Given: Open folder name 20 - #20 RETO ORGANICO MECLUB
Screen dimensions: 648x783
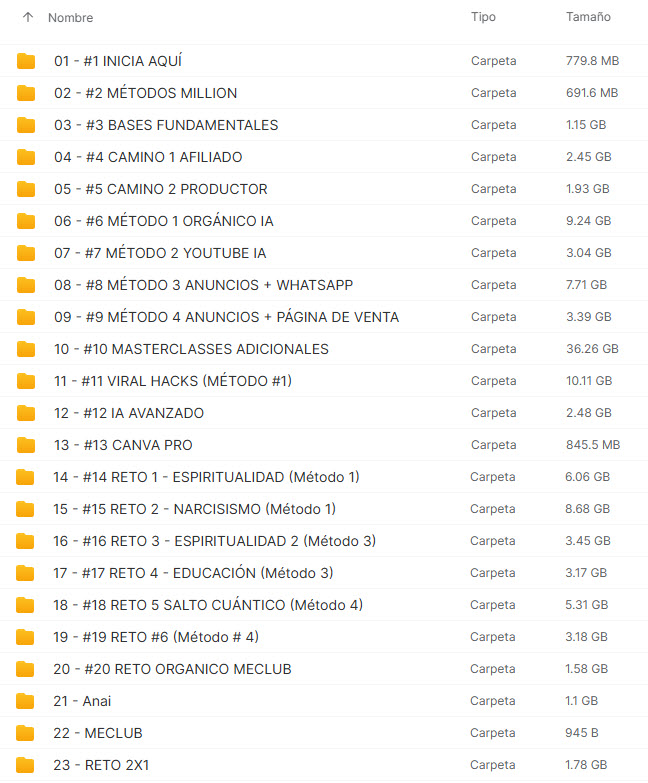Looking at the screenshot, I should [x=172, y=669].
